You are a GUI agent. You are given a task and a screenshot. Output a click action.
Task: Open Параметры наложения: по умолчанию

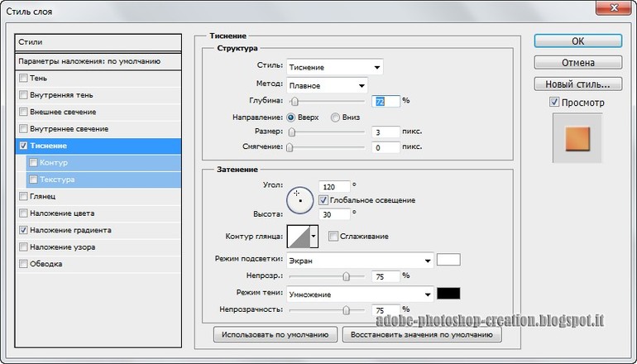(x=89, y=61)
